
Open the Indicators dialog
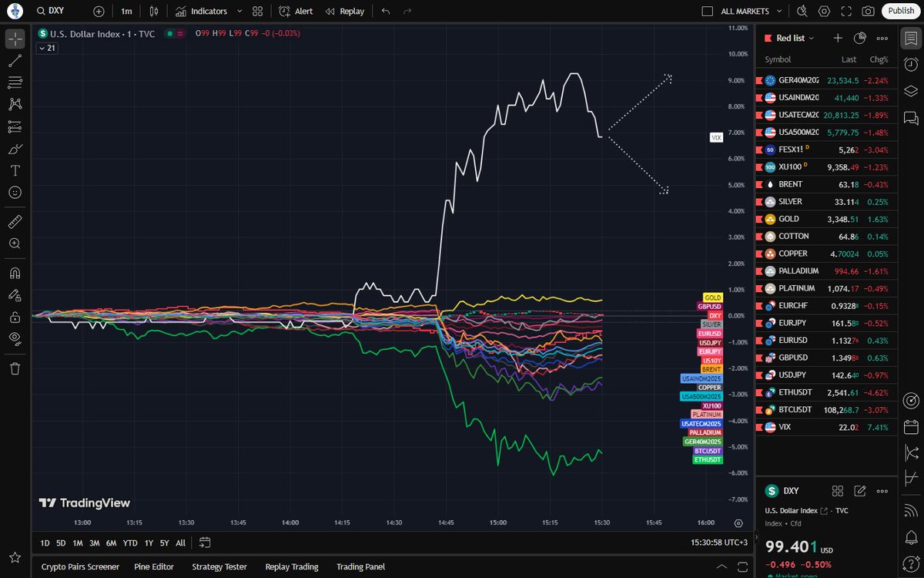coord(202,12)
